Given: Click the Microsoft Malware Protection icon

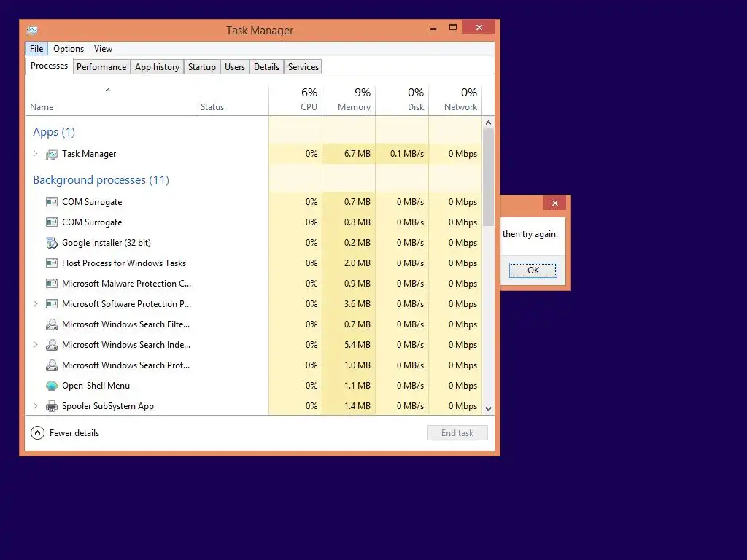Looking at the screenshot, I should tap(52, 284).
